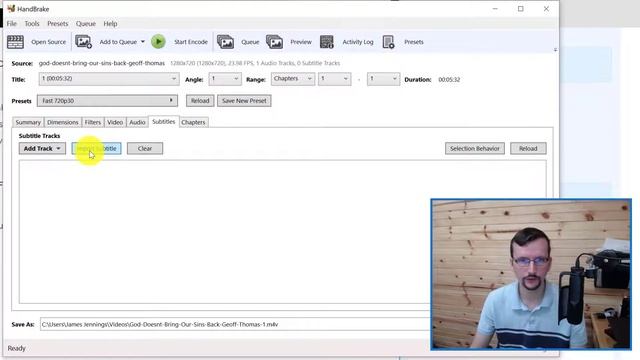Open the Queue menu in menu bar

pyautogui.click(x=86, y=24)
